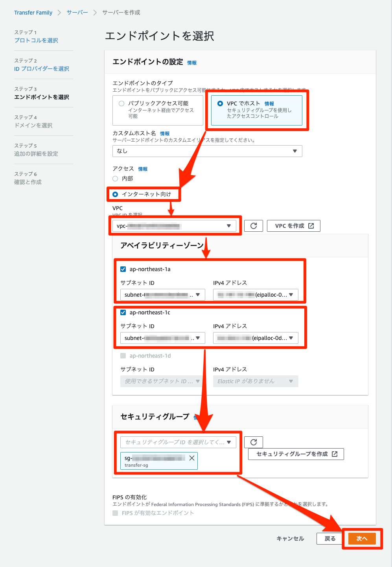Click 戻る to go back
This screenshot has height=567, width=392.
tap(329, 538)
